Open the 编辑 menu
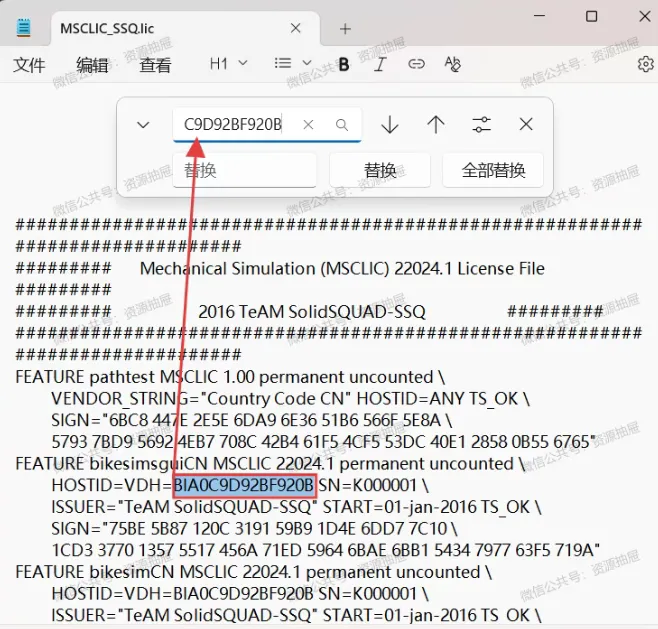Viewport: 658px width, 629px height. pos(92,65)
